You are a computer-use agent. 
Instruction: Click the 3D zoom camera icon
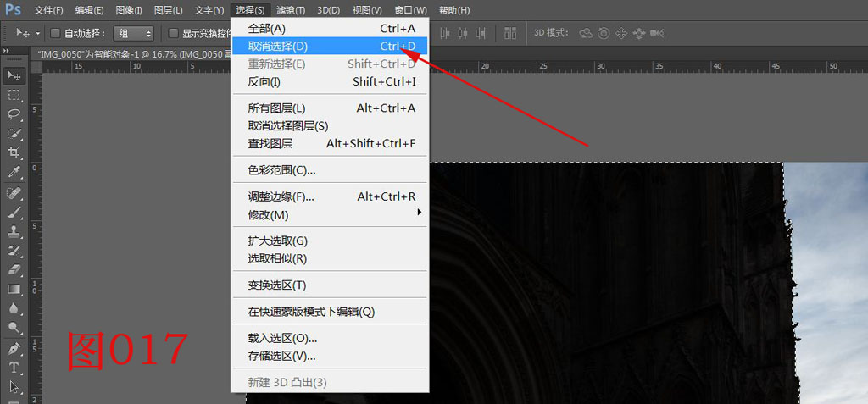[x=657, y=33]
